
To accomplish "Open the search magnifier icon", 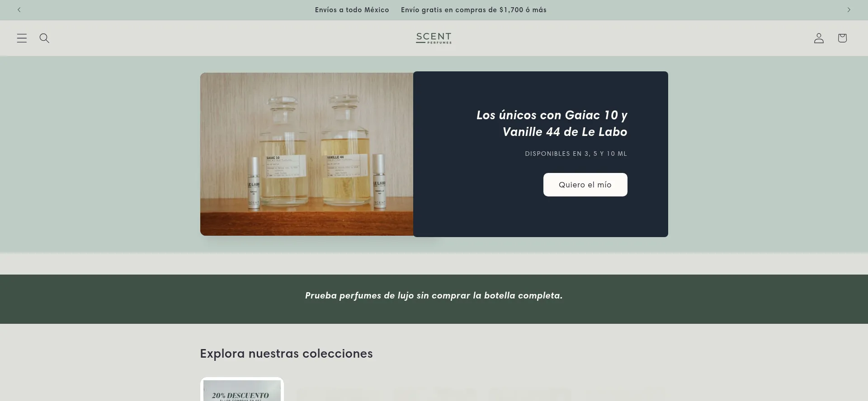I will 44,38.
